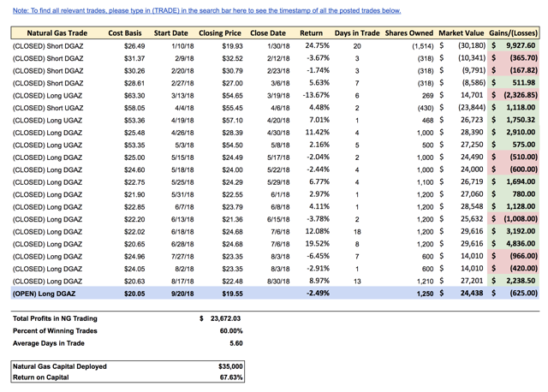The image size is (548, 392).
Task: Select the Cost Basis column header
Action: (125, 33)
